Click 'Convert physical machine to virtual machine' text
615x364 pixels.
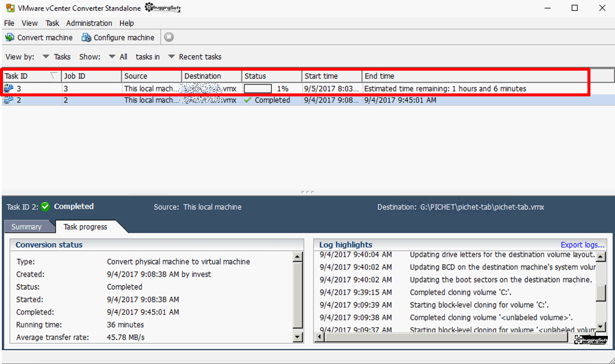tap(178, 262)
